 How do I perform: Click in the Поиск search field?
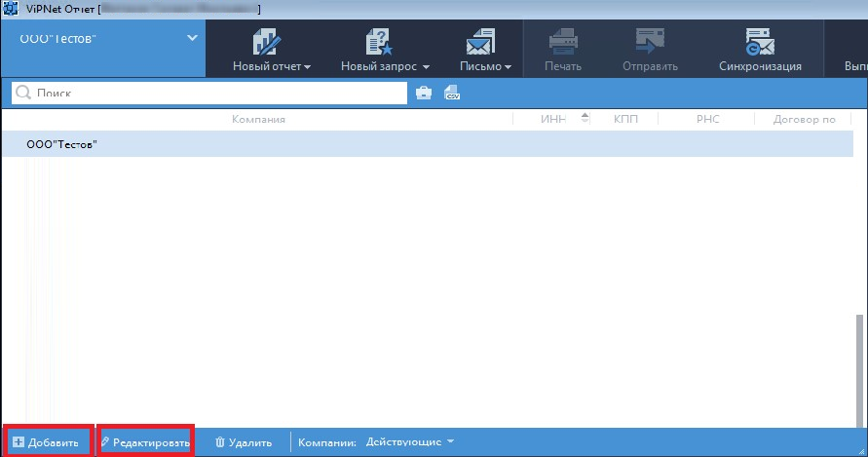[214, 93]
